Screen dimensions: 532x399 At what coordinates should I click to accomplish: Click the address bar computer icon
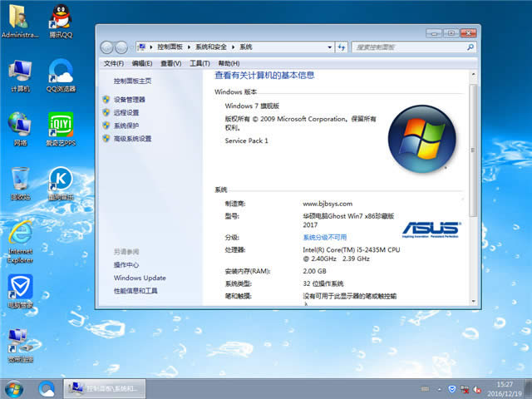(x=142, y=47)
